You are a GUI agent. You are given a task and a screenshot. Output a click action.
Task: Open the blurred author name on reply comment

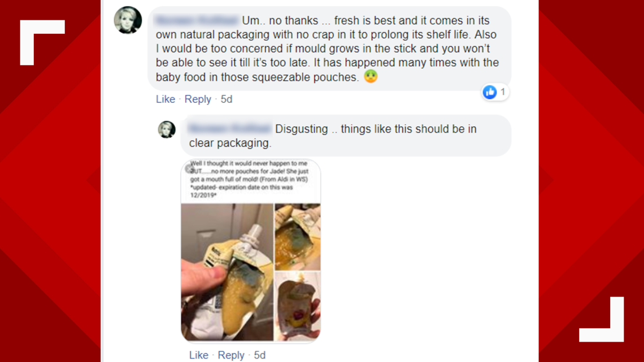click(229, 128)
